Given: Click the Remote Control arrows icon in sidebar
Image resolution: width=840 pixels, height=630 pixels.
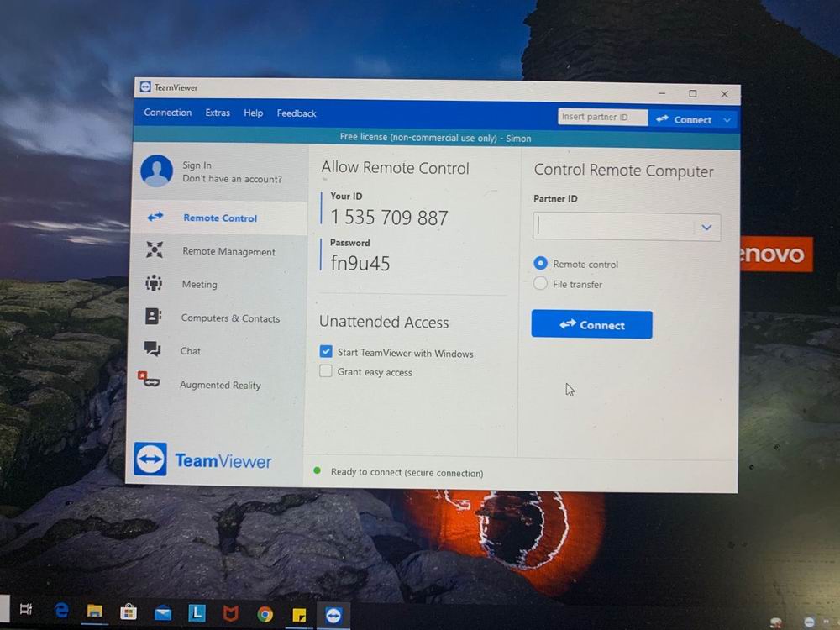Looking at the screenshot, I should point(155,217).
